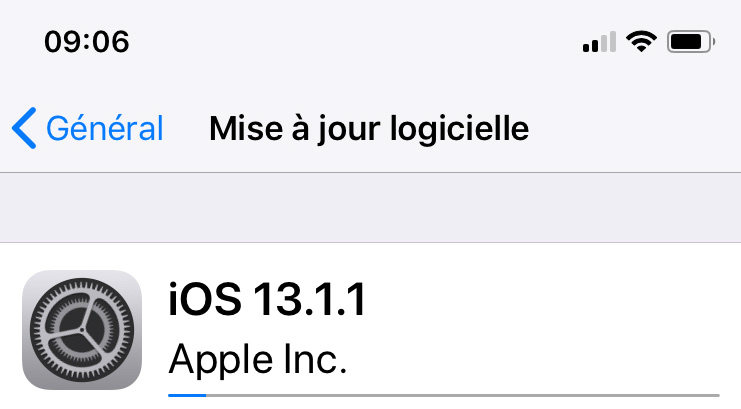Image resolution: width=741 pixels, height=409 pixels.
Task: Tap the outer toothed ring of the gear
Action: point(82,285)
